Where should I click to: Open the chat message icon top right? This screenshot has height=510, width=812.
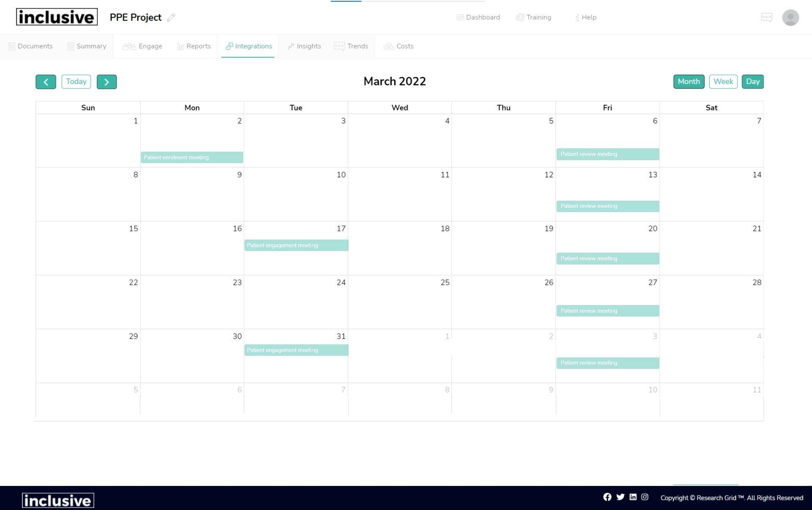point(766,17)
